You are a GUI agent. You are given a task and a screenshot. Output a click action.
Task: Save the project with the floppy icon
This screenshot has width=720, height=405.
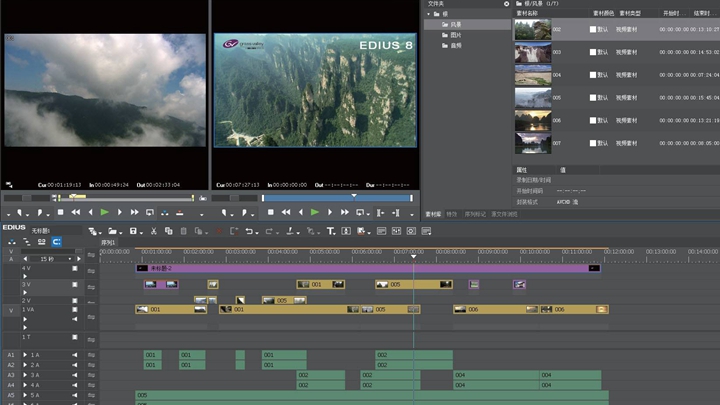tap(133, 231)
